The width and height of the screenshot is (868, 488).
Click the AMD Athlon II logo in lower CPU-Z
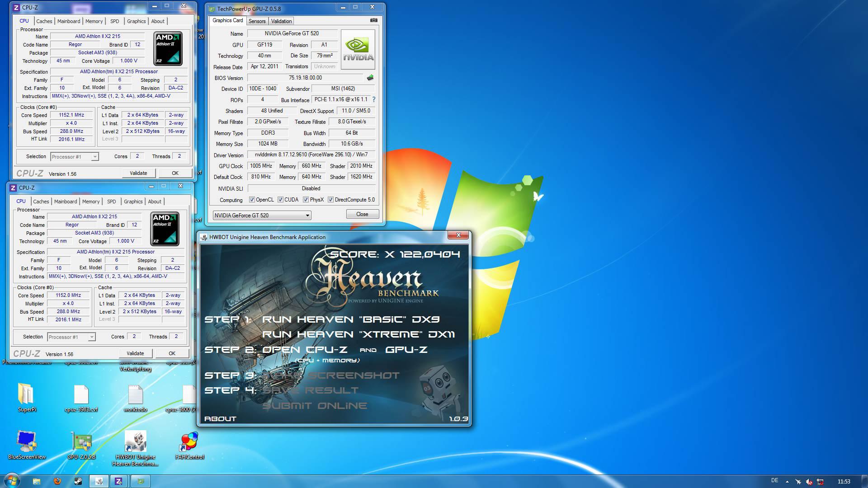click(x=165, y=229)
